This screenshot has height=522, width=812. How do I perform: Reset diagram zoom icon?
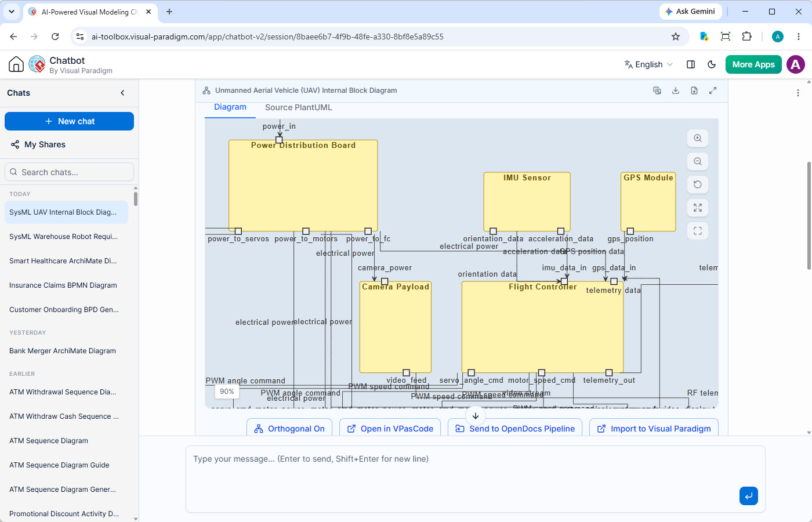(x=698, y=184)
